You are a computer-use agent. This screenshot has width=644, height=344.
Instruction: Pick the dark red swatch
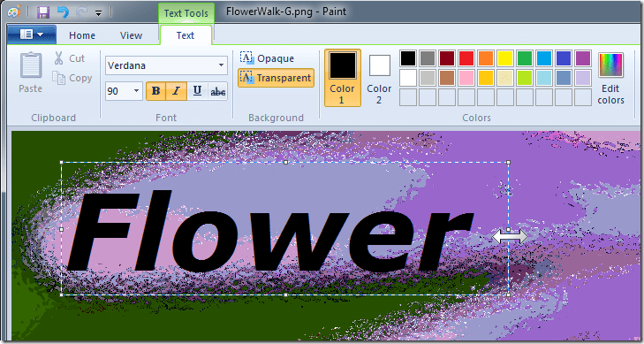click(447, 58)
